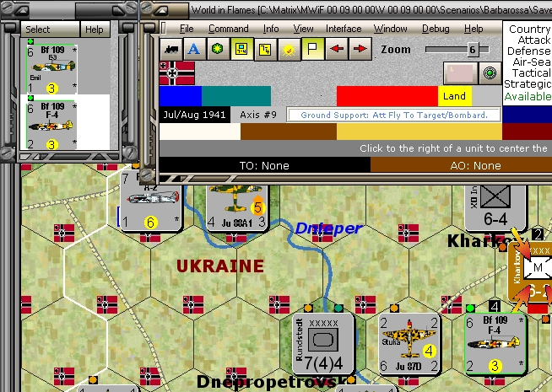Click the red left arrow toolbar button
This screenshot has width=552, height=392.
336,49
